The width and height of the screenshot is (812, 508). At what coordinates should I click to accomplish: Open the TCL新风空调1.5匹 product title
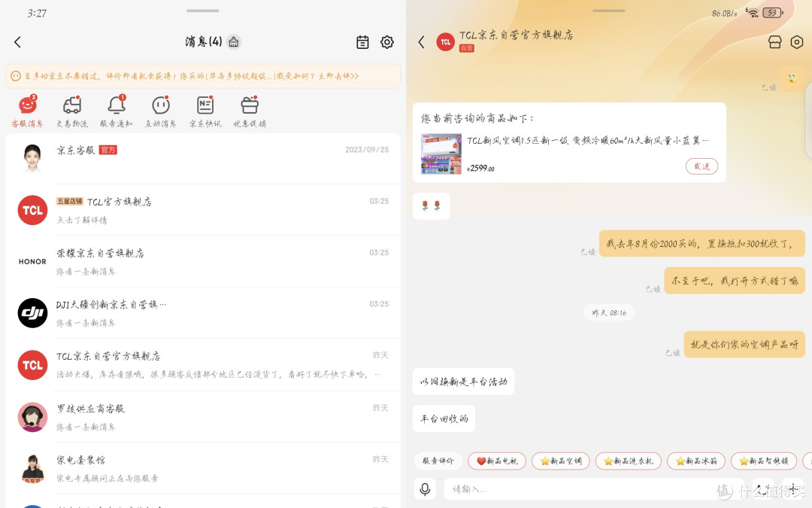click(x=588, y=141)
